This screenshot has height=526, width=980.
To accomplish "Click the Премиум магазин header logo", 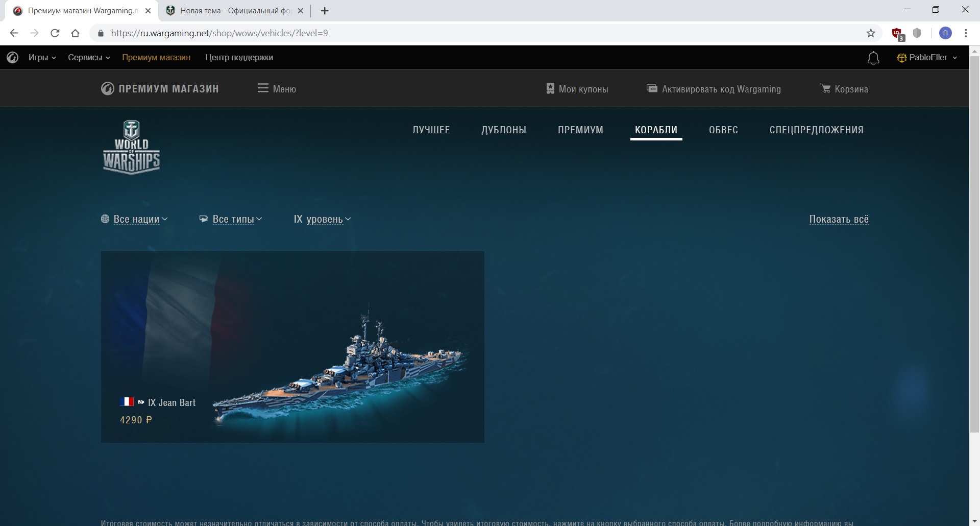I will tap(160, 89).
